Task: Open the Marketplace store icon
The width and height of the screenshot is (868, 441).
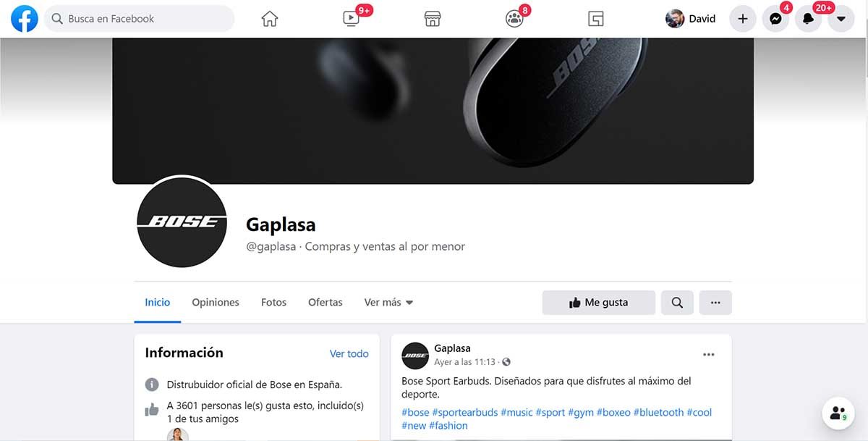Action: click(433, 19)
